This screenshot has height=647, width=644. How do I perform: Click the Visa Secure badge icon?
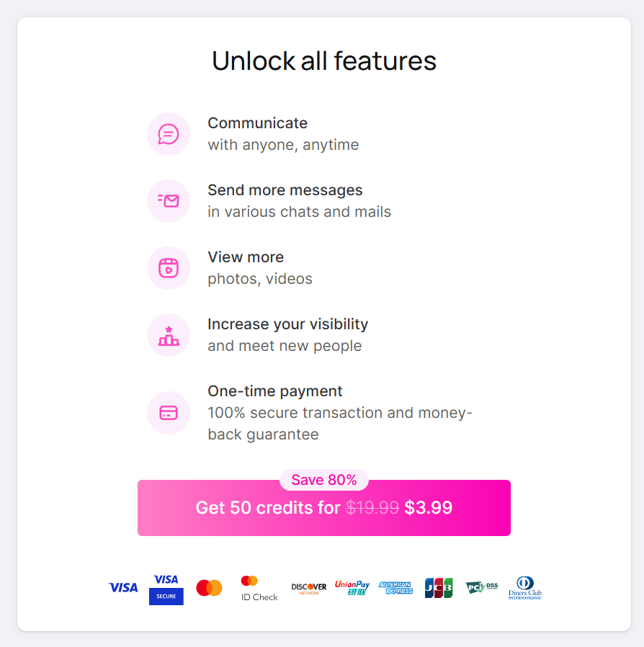coord(166,589)
